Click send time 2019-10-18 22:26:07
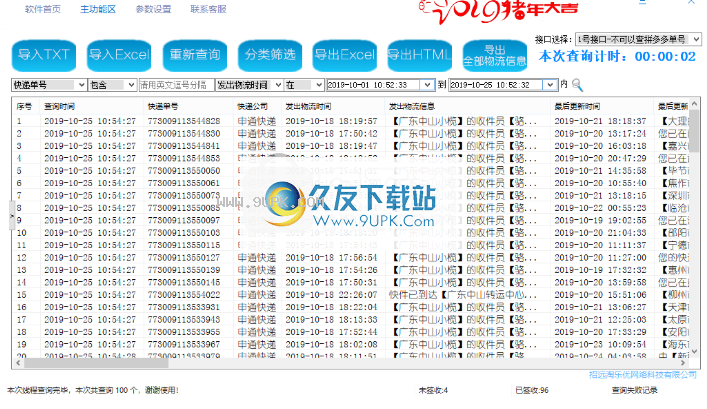Image resolution: width=707 pixels, height=409 pixels. [x=331, y=294]
